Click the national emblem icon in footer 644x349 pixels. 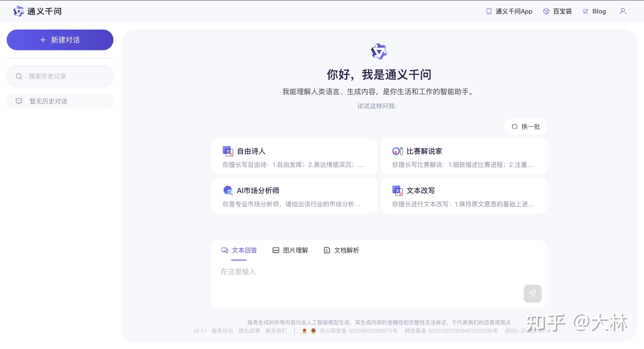(x=313, y=331)
